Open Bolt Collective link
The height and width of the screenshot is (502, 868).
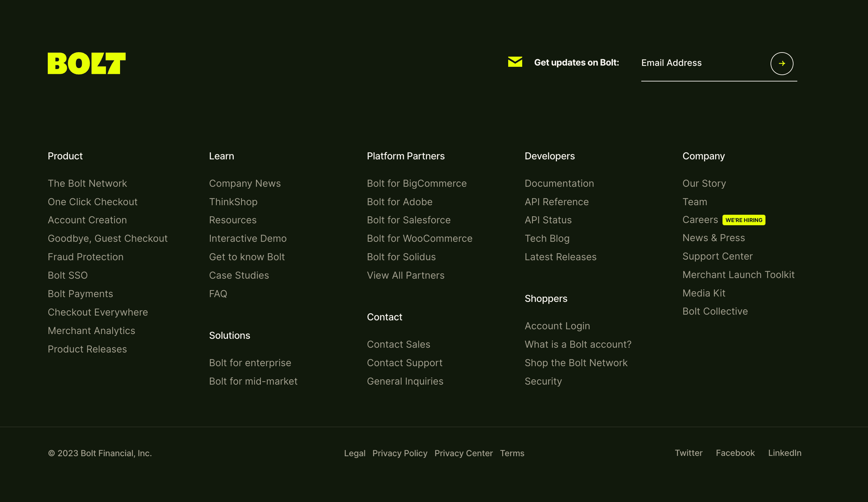click(x=715, y=311)
